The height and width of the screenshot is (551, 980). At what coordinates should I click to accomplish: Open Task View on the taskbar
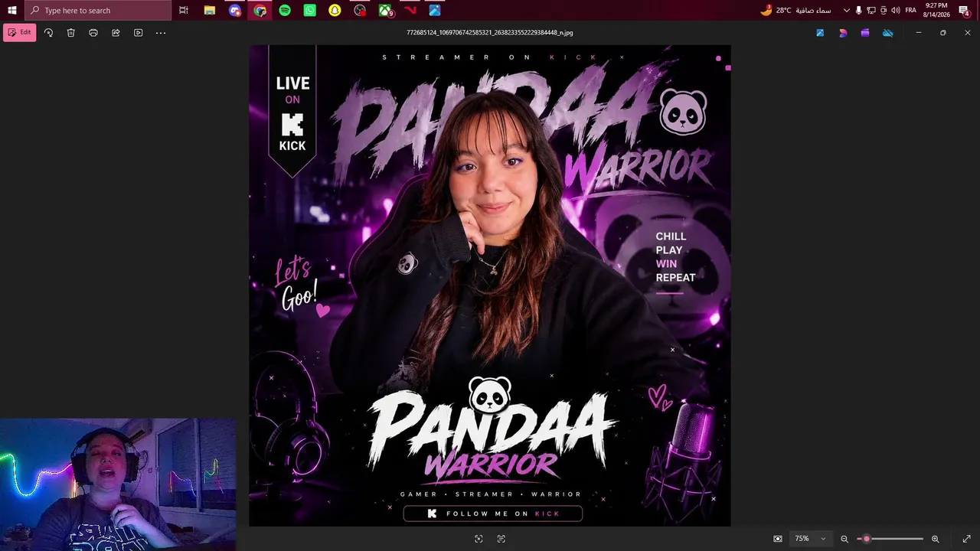[x=184, y=10]
